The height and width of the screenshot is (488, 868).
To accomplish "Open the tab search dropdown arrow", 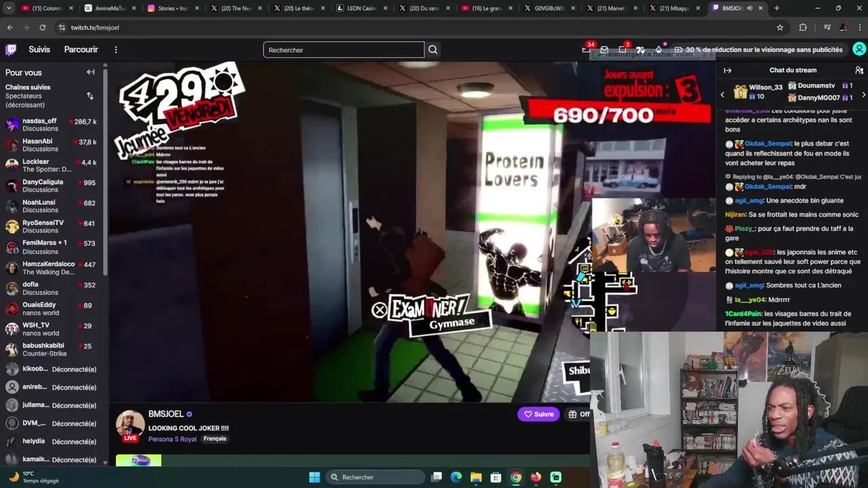I will tap(9, 8).
